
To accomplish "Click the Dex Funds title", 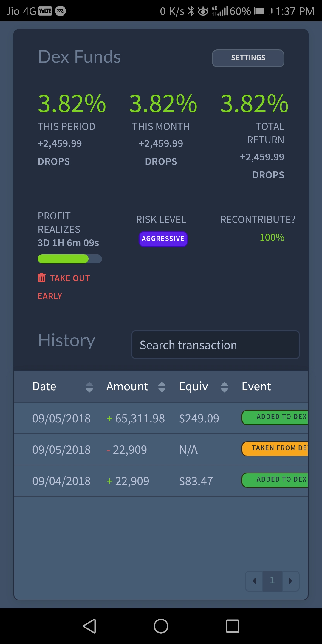I will 79,57.
